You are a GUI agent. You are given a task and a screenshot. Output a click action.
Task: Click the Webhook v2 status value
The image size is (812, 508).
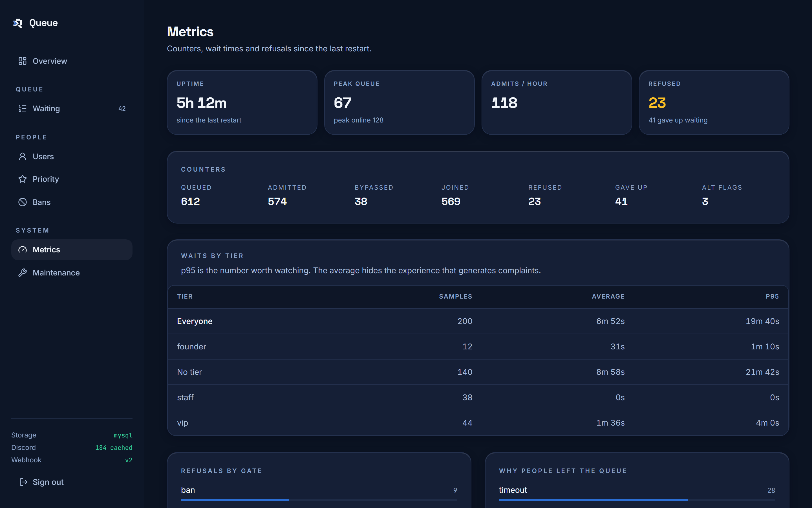(129, 460)
